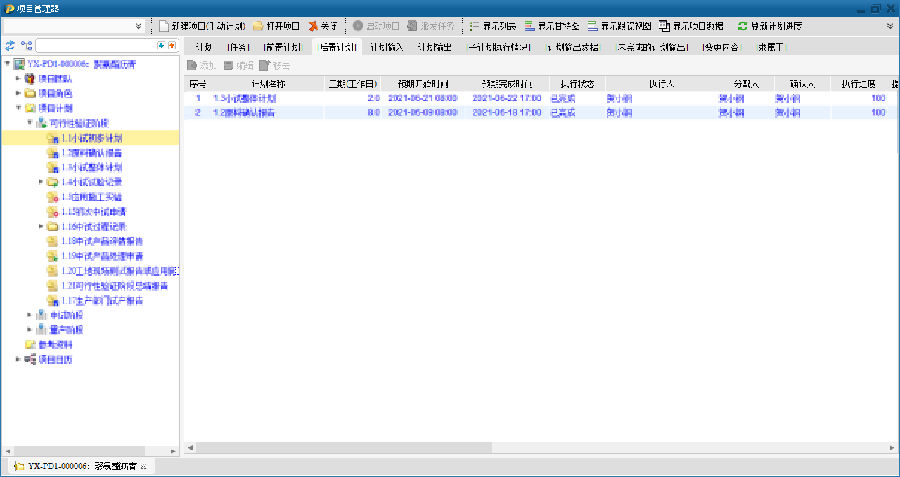This screenshot has height=477, width=900.
Task: Expand the 中试阶段 tree node
Action: [30, 315]
